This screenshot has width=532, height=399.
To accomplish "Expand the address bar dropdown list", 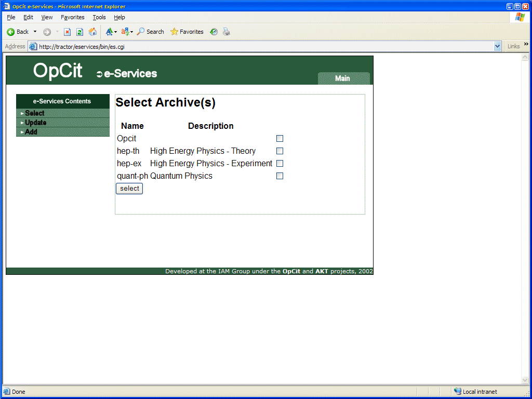I will (x=497, y=46).
